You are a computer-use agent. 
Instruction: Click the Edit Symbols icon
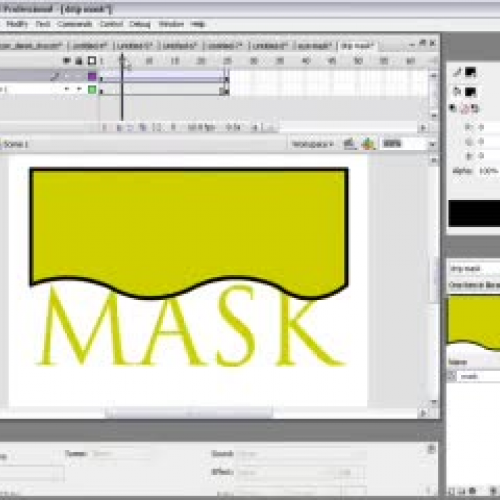[368, 144]
